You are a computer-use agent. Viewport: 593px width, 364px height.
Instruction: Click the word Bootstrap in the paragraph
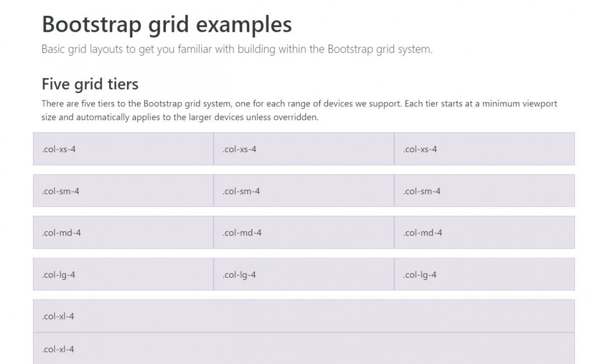(x=163, y=104)
